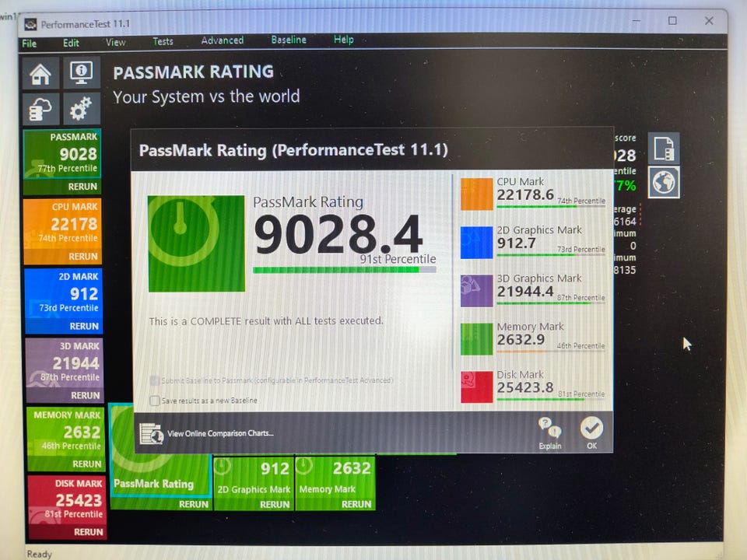Rerun under Memory Mark bottom tile
This screenshot has width=747, height=560.
pos(356,504)
